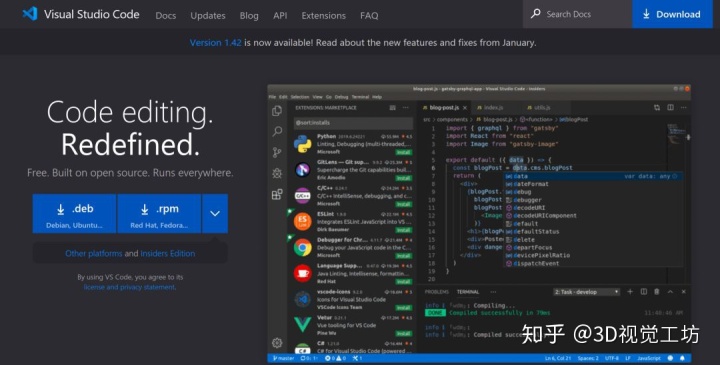The height and width of the screenshot is (365, 720).
Task: Select the ESLint extension icon
Action: 303,221
